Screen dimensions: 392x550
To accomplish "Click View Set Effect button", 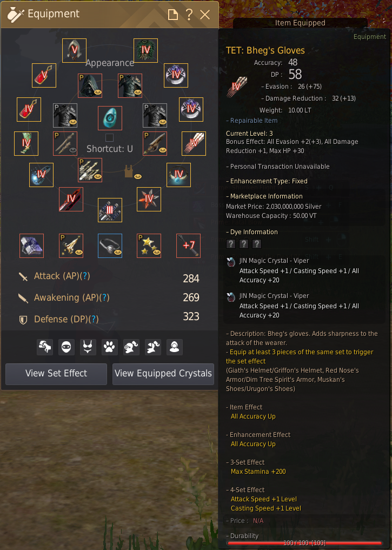I will (56, 374).
